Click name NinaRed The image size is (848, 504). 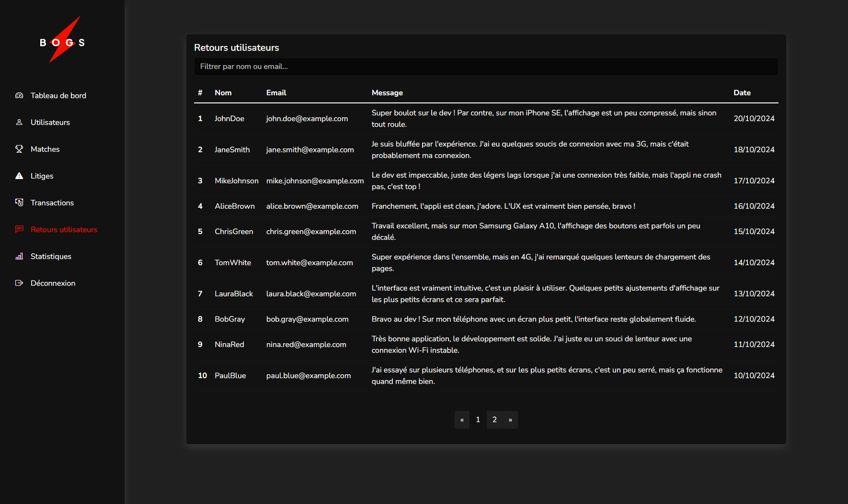[x=229, y=345]
